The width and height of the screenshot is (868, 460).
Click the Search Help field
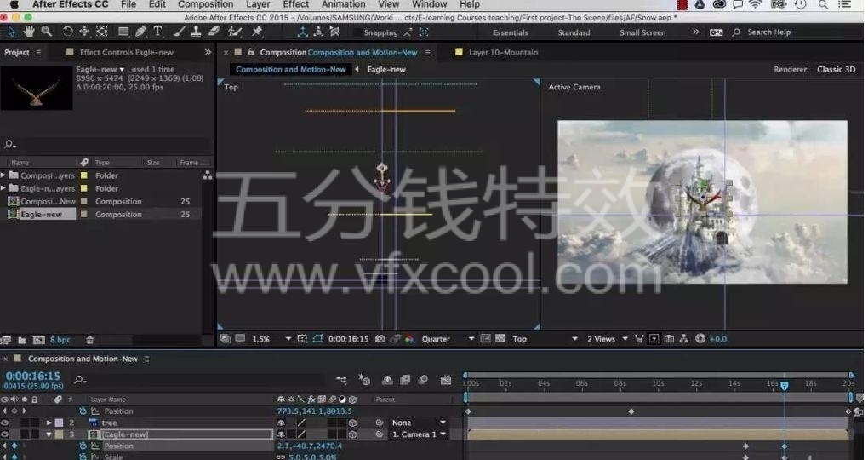tap(769, 32)
